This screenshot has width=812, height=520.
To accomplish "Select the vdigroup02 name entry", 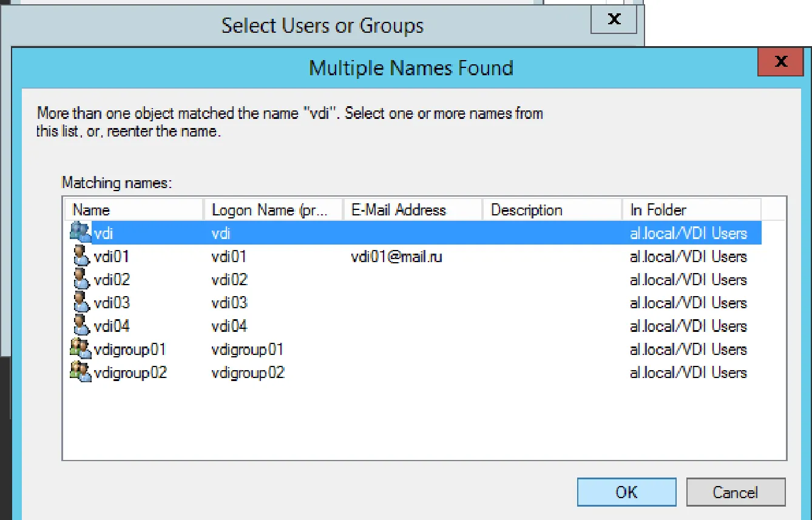I will click(130, 373).
